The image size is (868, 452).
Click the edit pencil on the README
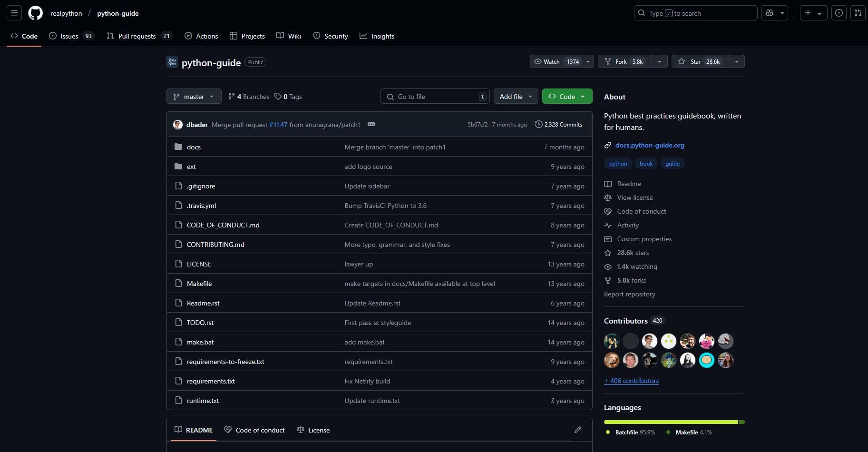point(577,430)
